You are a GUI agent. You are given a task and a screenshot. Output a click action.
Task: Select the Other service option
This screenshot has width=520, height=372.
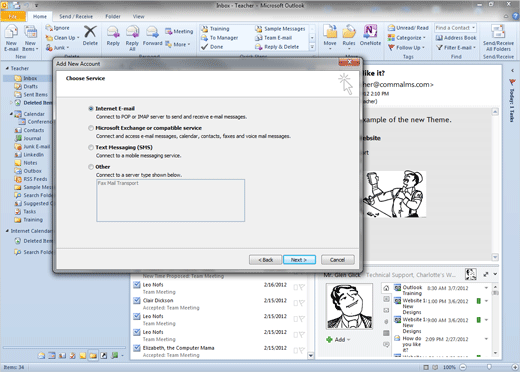pyautogui.click(x=91, y=167)
